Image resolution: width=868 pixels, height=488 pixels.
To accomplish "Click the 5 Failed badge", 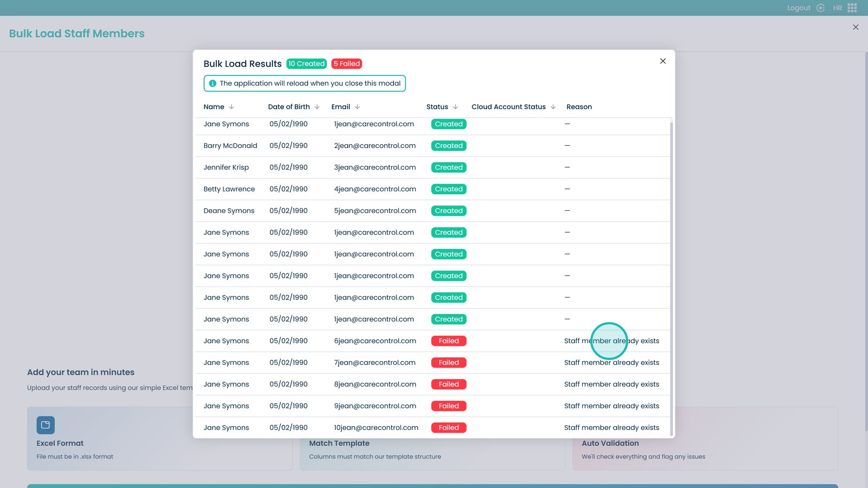I will pyautogui.click(x=347, y=64).
